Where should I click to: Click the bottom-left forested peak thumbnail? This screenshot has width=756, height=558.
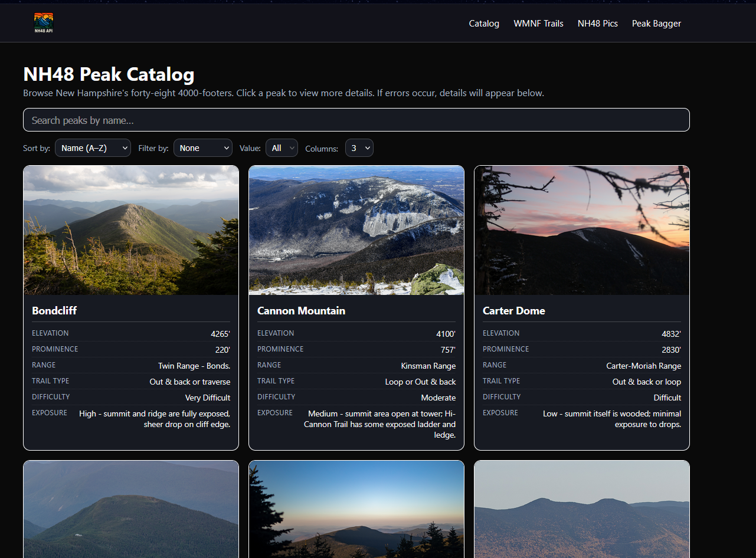pos(130,509)
